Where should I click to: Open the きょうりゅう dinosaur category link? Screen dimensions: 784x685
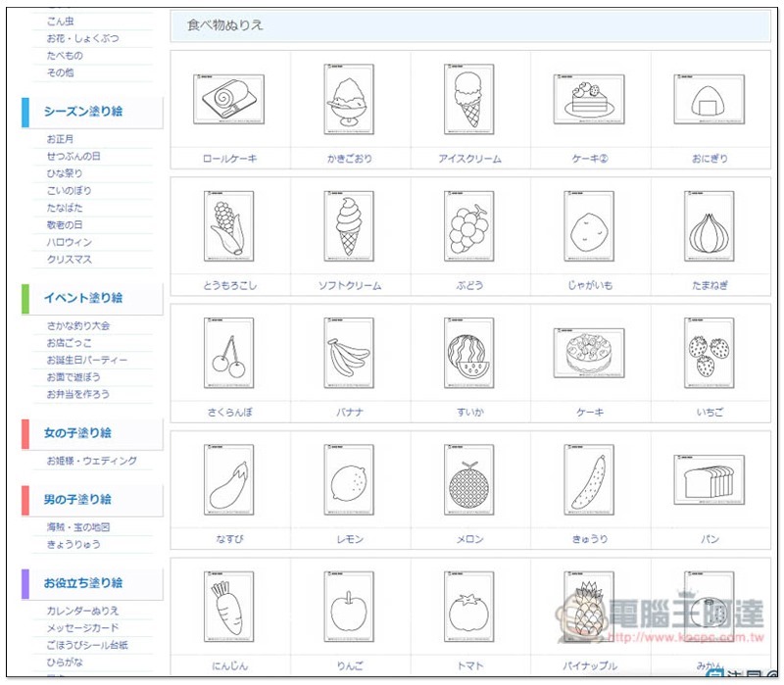73,544
